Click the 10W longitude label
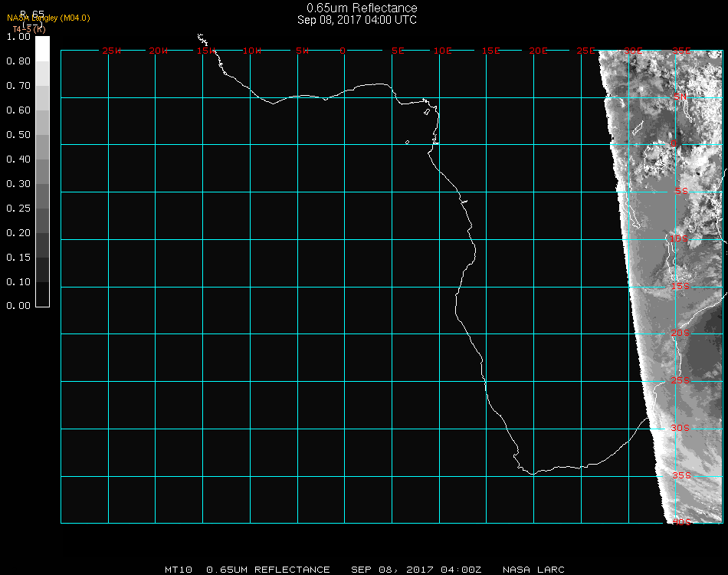The image size is (728, 575). coord(252,51)
